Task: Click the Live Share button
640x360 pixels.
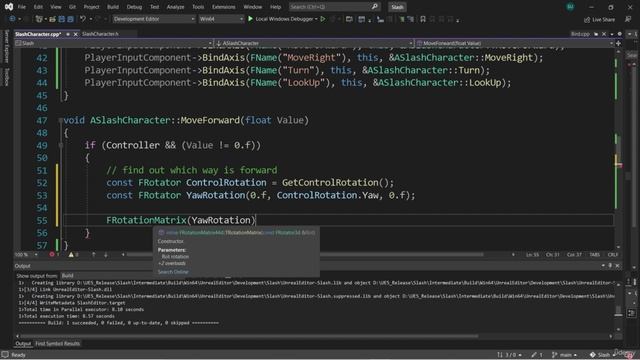Action: 600,19
